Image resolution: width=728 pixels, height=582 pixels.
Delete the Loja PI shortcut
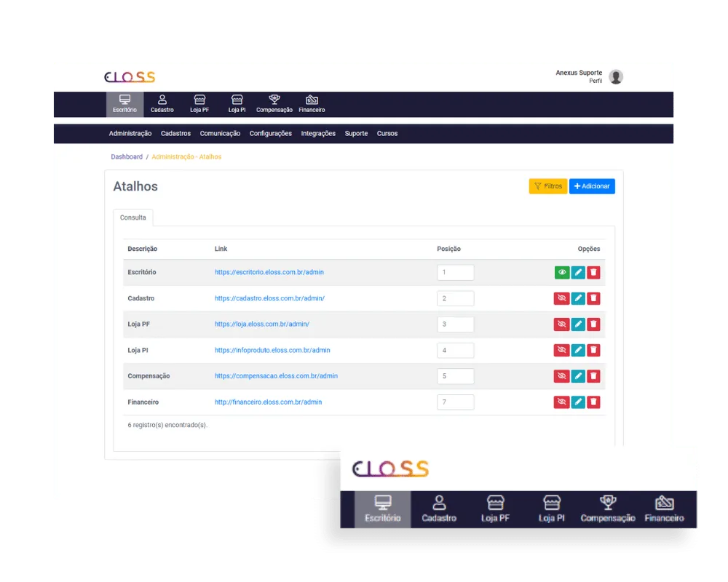(593, 351)
